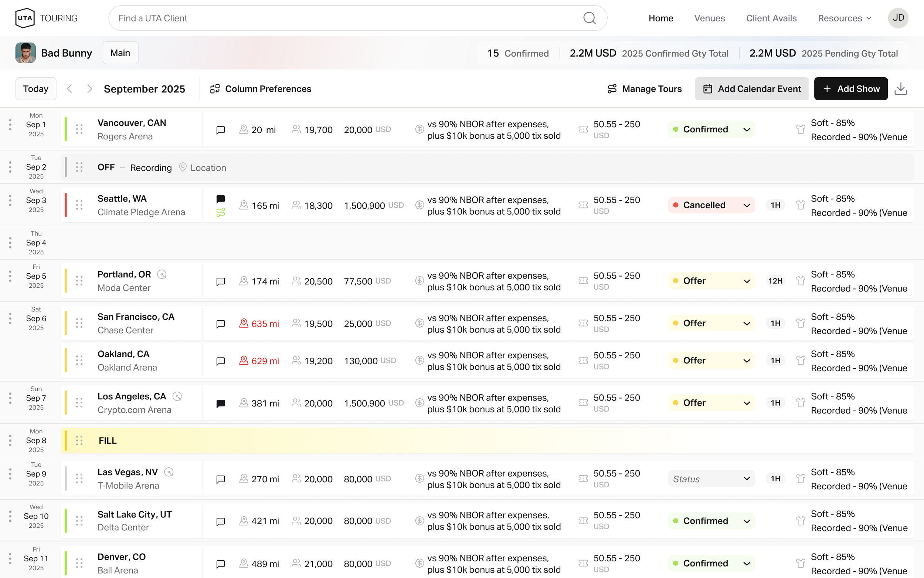Go to the next month arrow
The width and height of the screenshot is (924, 578).
click(x=89, y=89)
